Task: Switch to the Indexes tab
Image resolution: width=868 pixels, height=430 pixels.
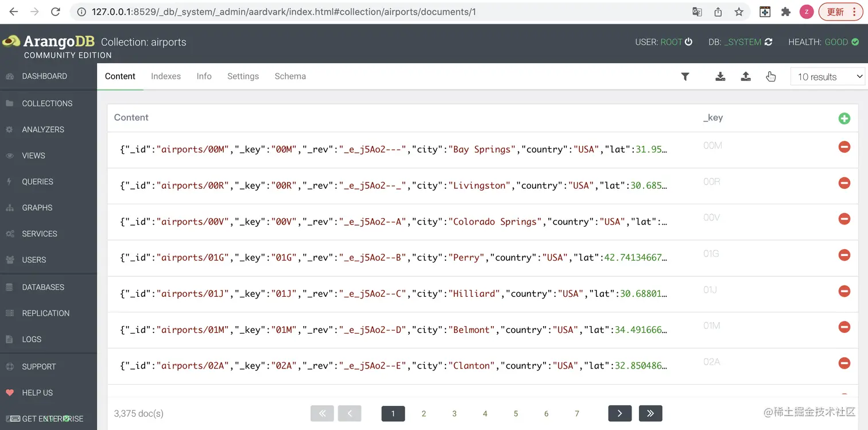Action: [x=165, y=76]
